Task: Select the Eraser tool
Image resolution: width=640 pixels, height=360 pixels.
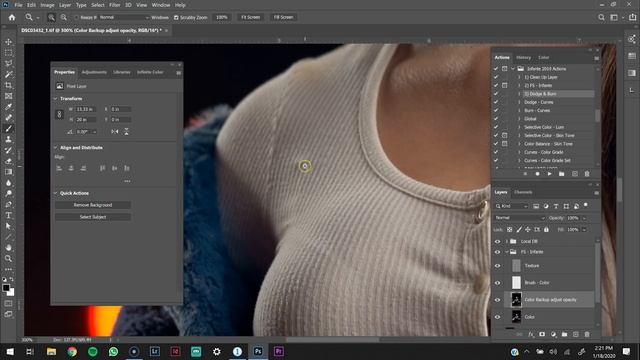Action: 8,161
